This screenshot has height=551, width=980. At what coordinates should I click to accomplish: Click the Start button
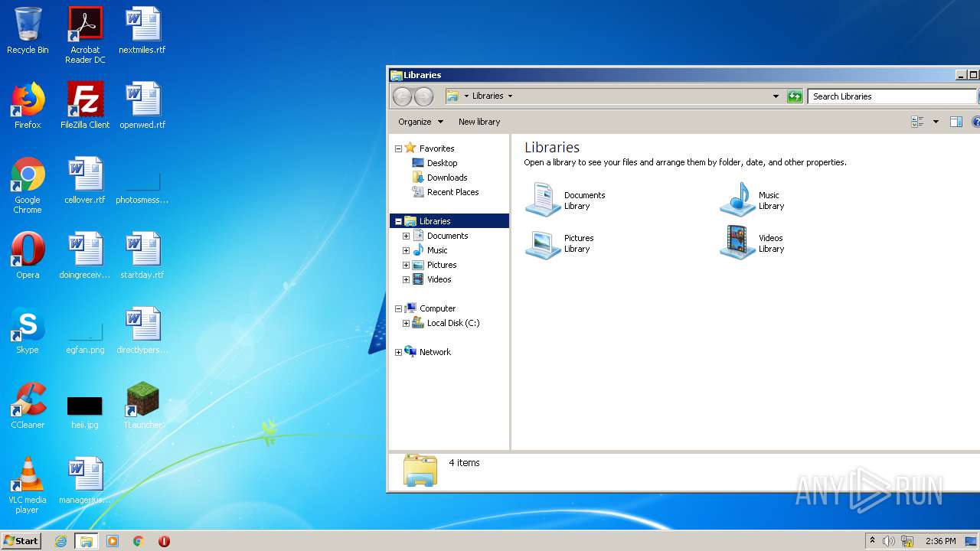point(21,541)
